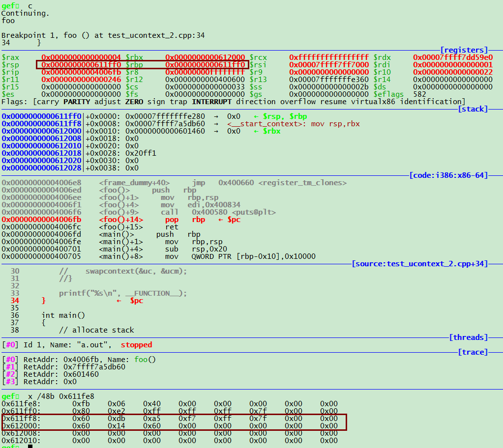Click the [registers] section header

point(464,50)
